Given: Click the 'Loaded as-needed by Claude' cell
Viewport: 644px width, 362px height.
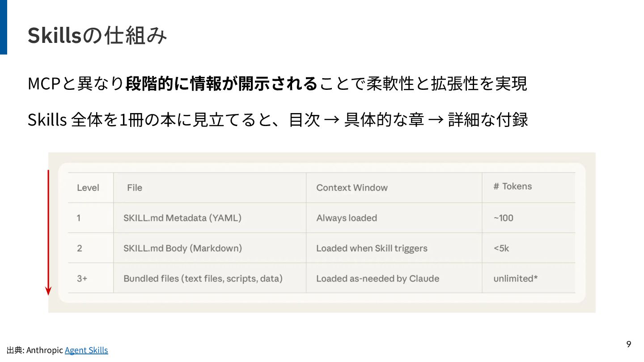Looking at the screenshot, I should tap(377, 278).
